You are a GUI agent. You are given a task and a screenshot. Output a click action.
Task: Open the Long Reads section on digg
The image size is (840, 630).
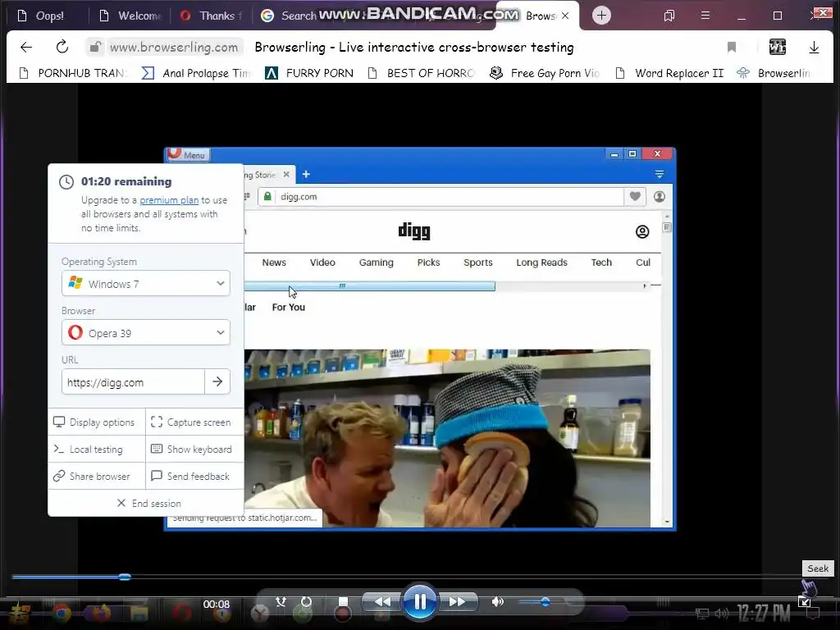pyautogui.click(x=541, y=262)
